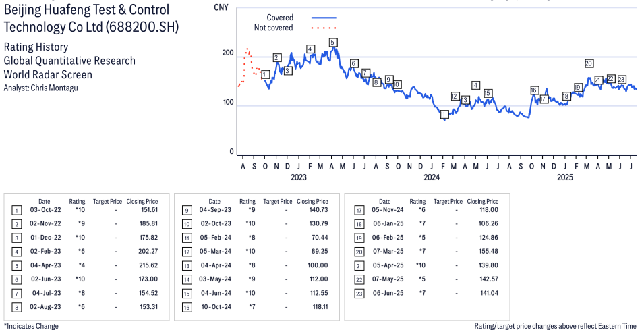The image size is (644, 330).
Task: Click the date 02-Feb-23 in the table
Action: (45, 252)
